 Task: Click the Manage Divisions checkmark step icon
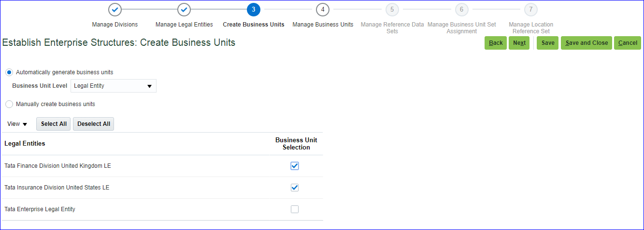115,10
